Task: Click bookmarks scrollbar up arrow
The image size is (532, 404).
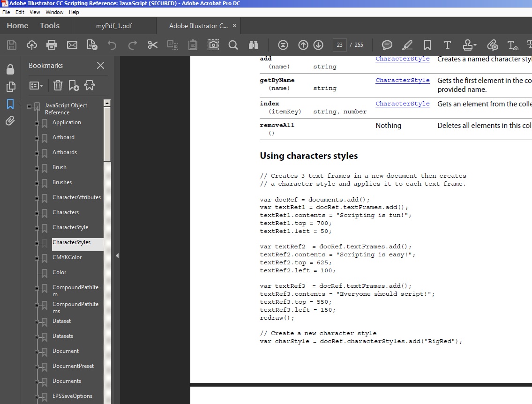Action: (x=107, y=103)
